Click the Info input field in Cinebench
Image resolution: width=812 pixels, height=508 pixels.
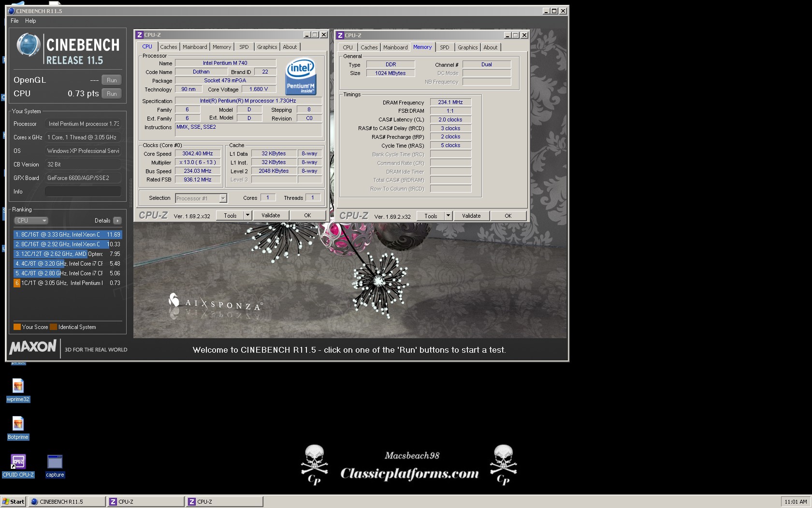tap(83, 192)
